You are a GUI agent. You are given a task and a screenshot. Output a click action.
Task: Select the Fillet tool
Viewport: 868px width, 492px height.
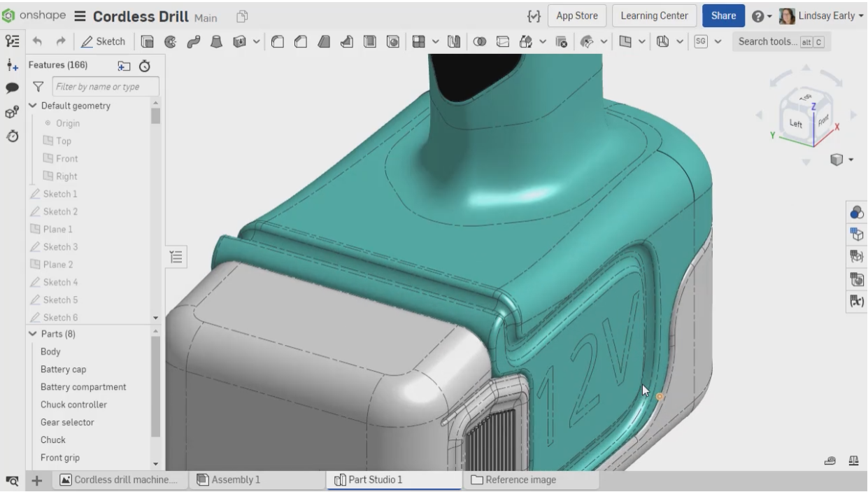[277, 41]
